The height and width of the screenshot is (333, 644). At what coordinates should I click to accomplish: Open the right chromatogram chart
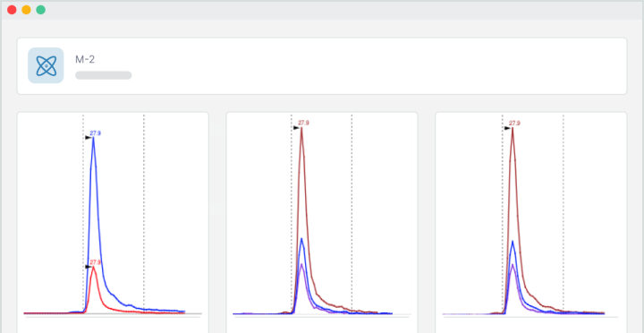click(531, 222)
